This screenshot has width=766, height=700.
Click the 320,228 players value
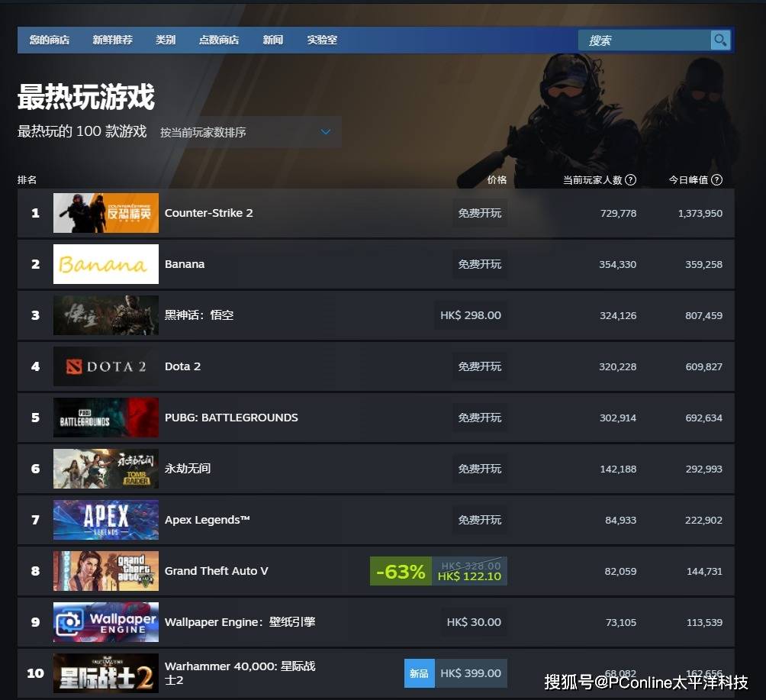tap(618, 366)
